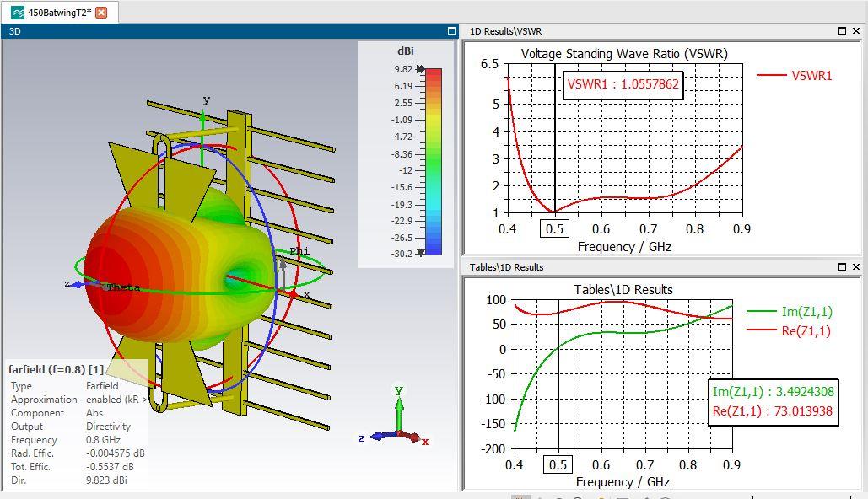Screen dimensions: 868x499
Task: Click the Voltage Standing Wave Ratio plot title
Action: 624,54
